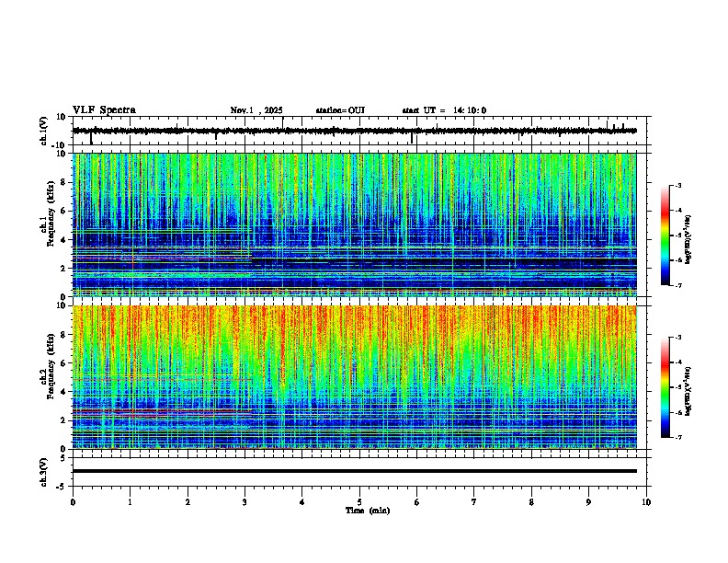
Task: Click the "station=OUI" header label
Action: tap(340, 110)
